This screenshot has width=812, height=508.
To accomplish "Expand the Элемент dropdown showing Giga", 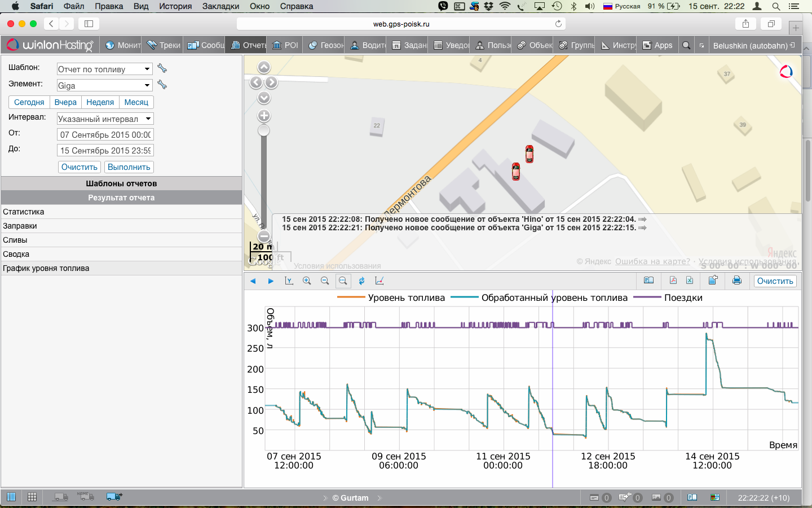I will click(x=105, y=85).
